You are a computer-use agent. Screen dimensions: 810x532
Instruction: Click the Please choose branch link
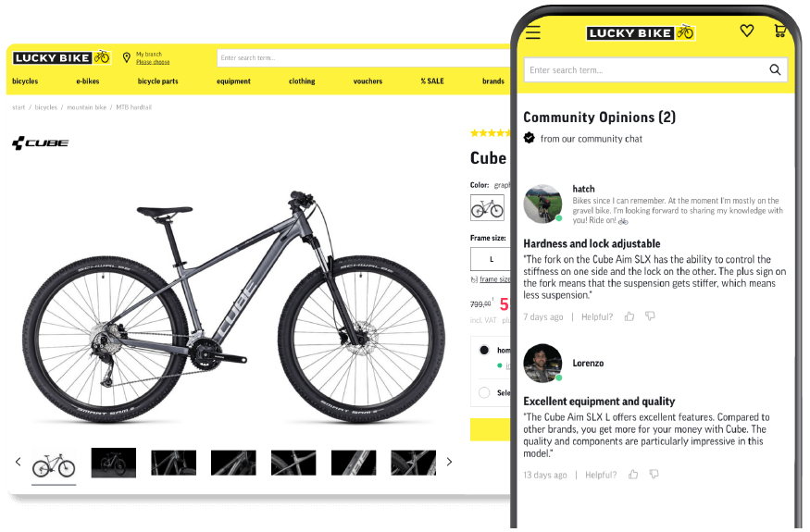(153, 62)
